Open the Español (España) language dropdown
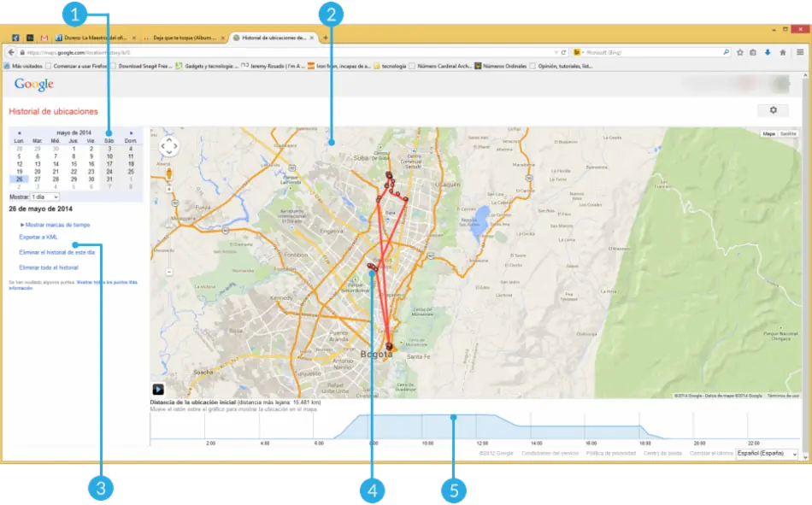Screen dimensions: 812x505 pos(767,453)
